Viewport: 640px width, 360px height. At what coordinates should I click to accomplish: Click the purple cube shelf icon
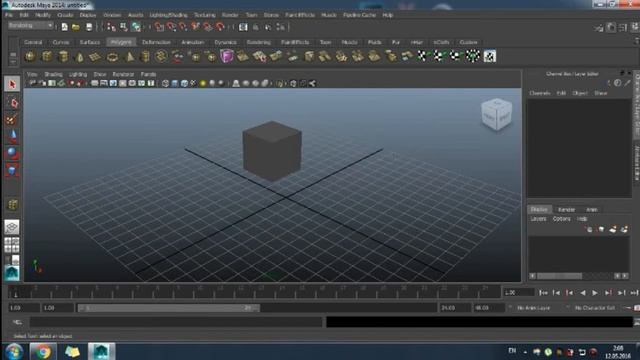tap(227, 56)
